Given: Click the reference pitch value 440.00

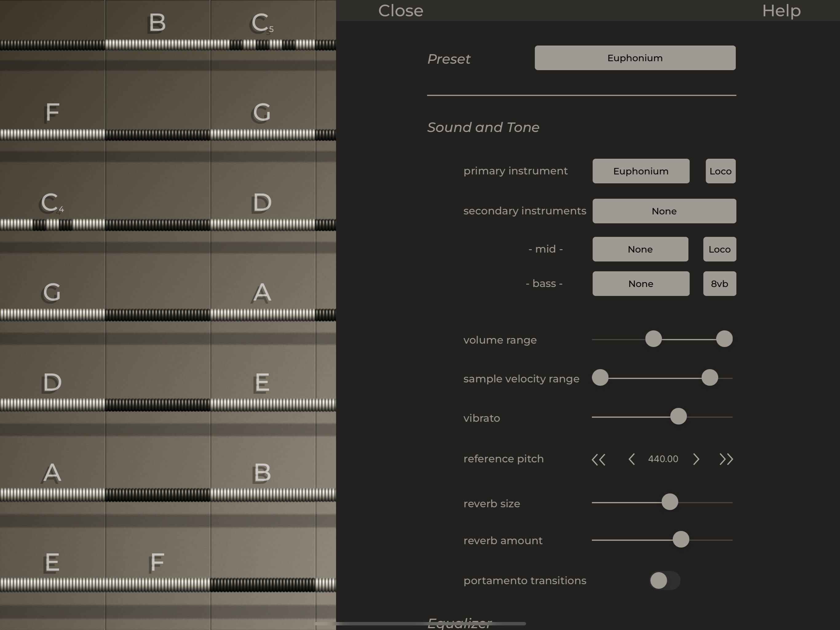Looking at the screenshot, I should (663, 459).
